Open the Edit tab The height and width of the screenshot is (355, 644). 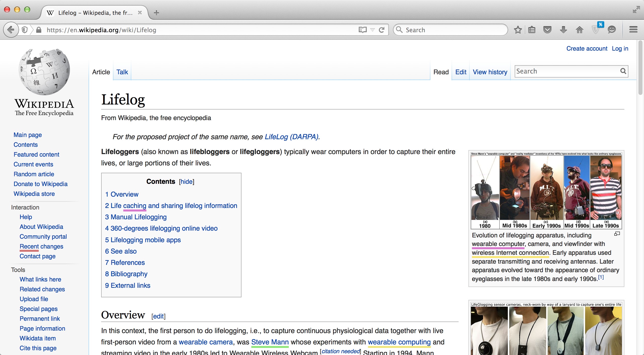(x=461, y=72)
